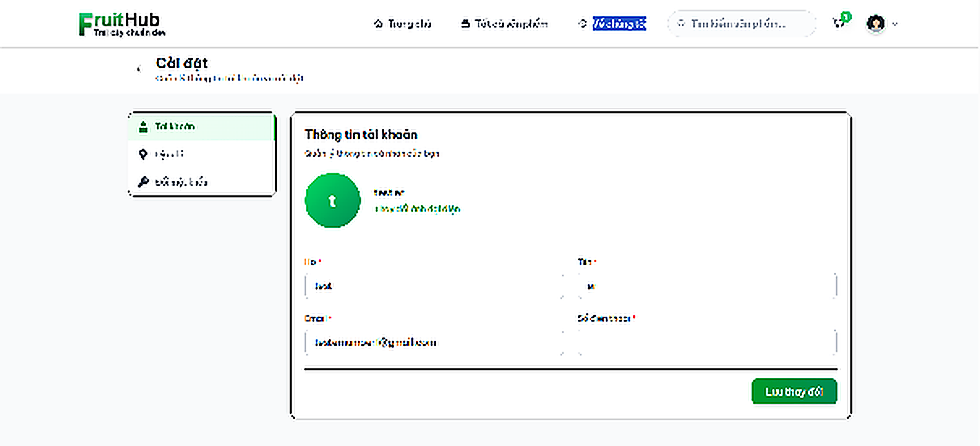
Task: Select the change password tab with key icon
Action: click(x=202, y=182)
